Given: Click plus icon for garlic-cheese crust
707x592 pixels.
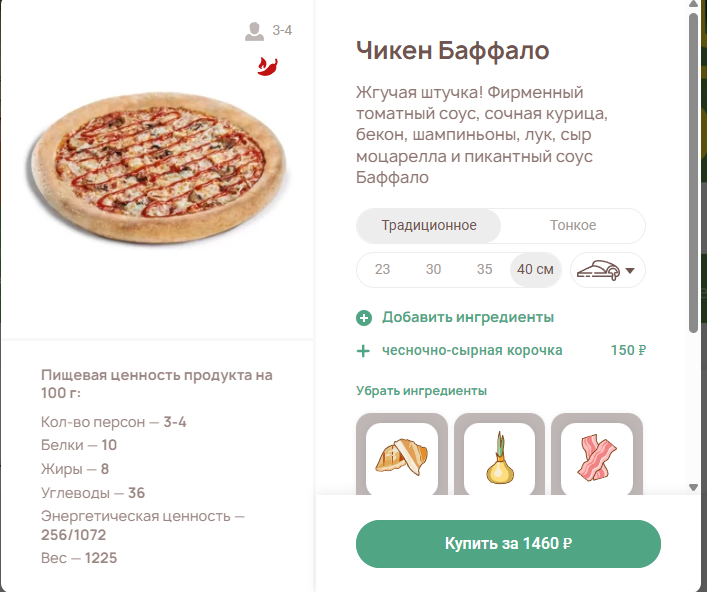Looking at the screenshot, I should [x=364, y=351].
